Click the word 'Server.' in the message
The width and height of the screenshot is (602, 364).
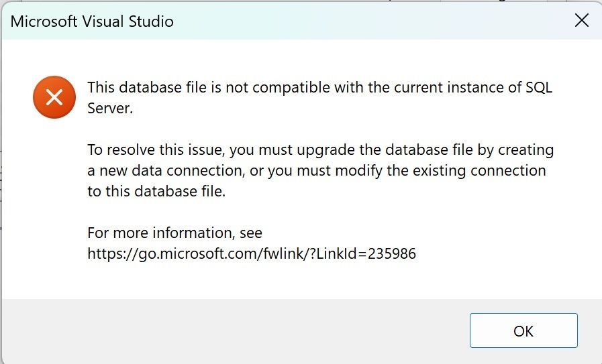tap(110, 108)
